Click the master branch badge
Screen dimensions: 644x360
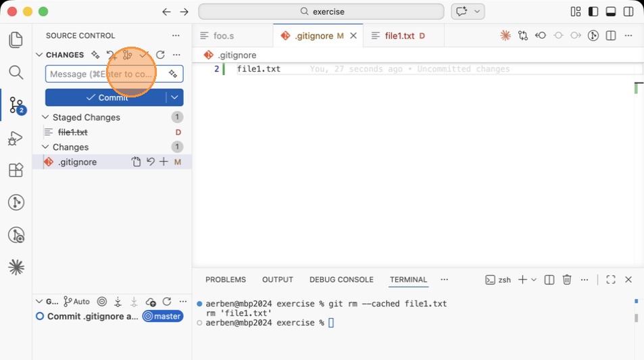(162, 316)
